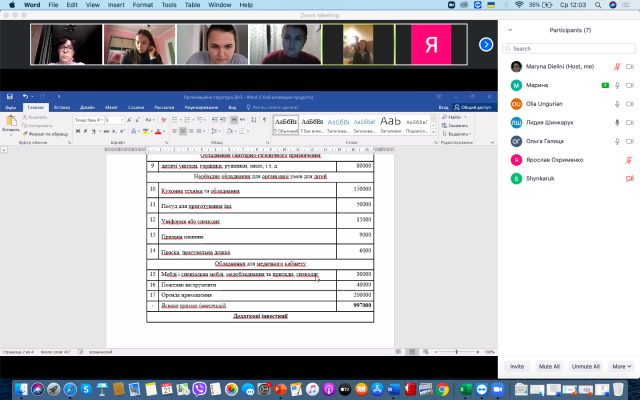This screenshot has height=400, width=640.
Task: Toggle strikethrough formatting in the ribbon
Action: (107, 131)
